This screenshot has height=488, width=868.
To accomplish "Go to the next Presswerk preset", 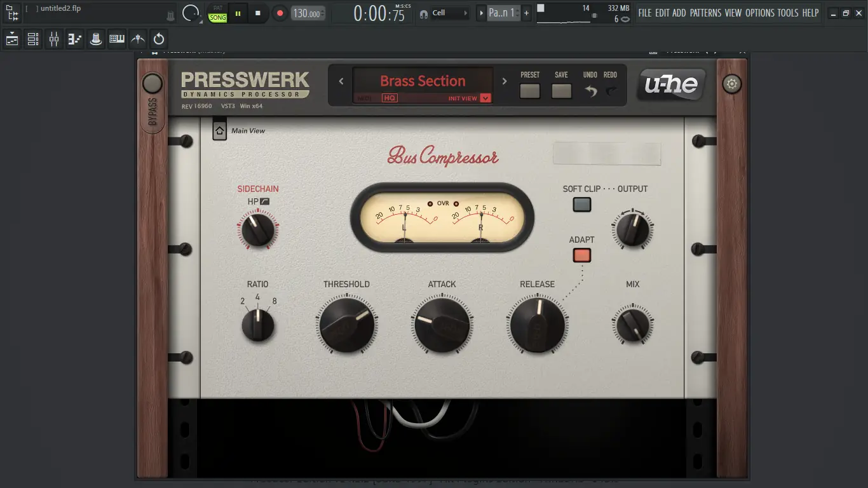I will coord(505,81).
